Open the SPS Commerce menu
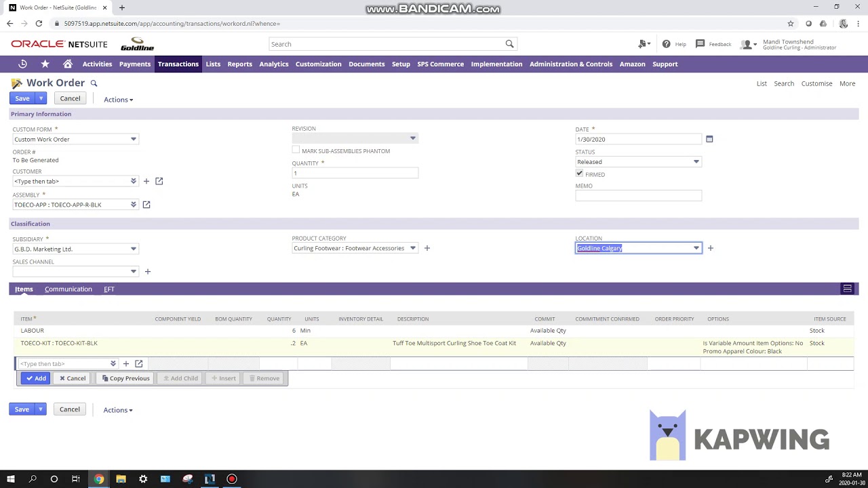Screen dimensions: 868x488 pyautogui.click(x=440, y=64)
